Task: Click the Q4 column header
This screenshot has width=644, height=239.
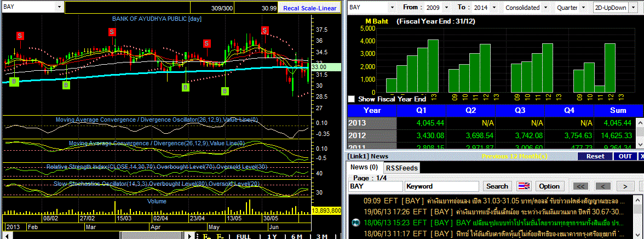Action: (x=570, y=110)
